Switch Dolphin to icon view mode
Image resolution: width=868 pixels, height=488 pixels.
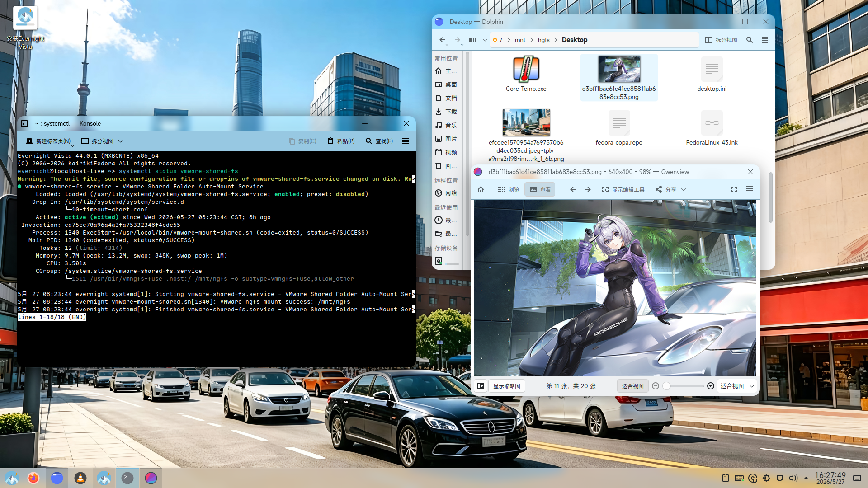coord(473,40)
